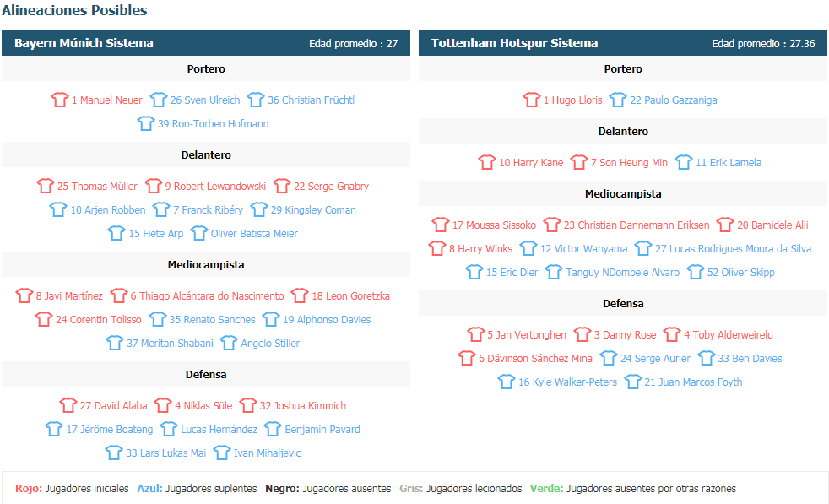
Task: Click the blue jersey icon next to Arjen Robben
Action: [58, 210]
